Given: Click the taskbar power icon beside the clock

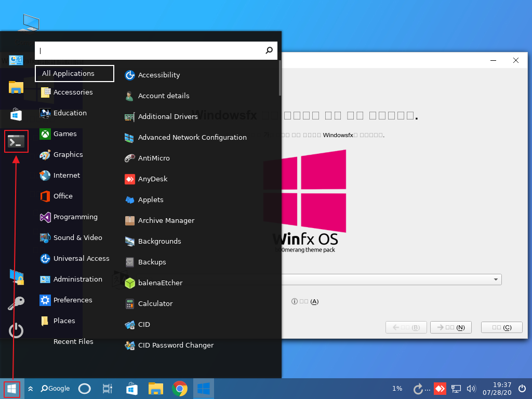Looking at the screenshot, I should click(523, 389).
